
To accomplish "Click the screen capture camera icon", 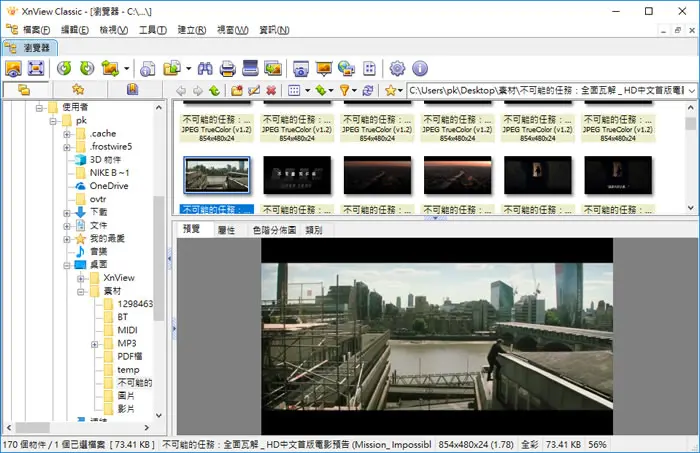I will [x=301, y=68].
